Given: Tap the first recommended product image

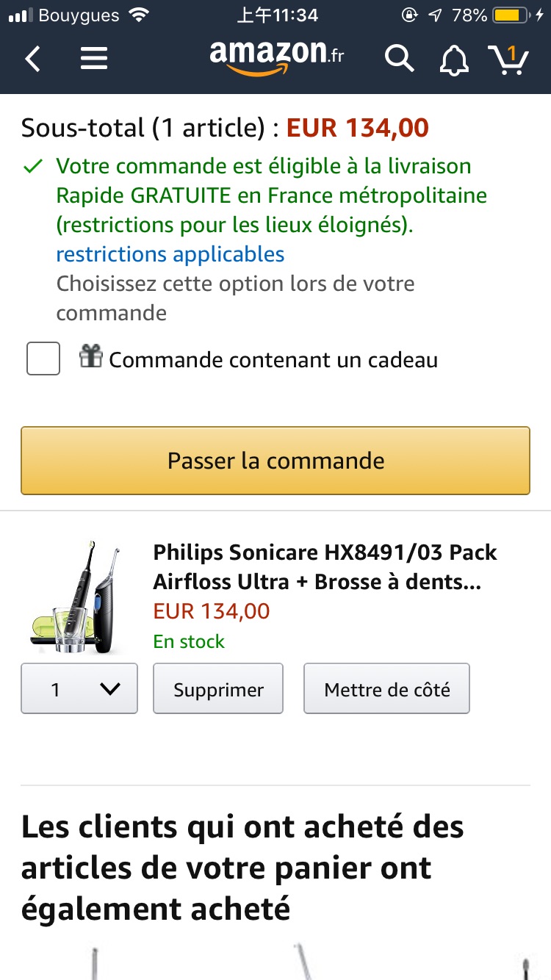Looking at the screenshot, I should click(96, 962).
